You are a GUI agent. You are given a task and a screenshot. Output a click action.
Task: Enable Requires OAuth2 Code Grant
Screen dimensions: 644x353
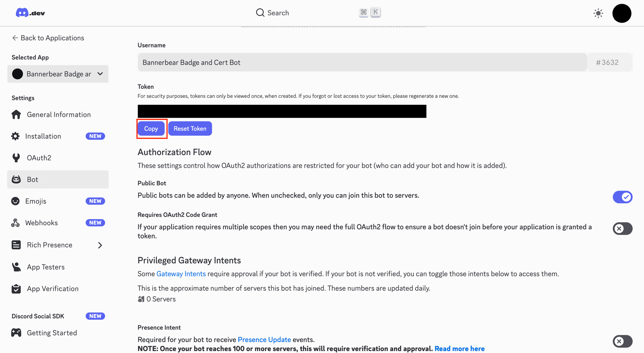[x=622, y=228]
